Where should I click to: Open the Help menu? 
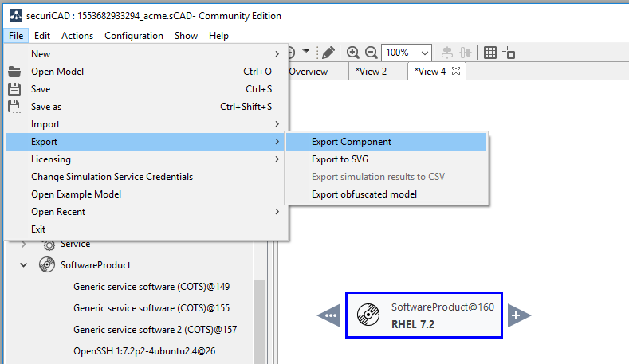pyautogui.click(x=218, y=36)
